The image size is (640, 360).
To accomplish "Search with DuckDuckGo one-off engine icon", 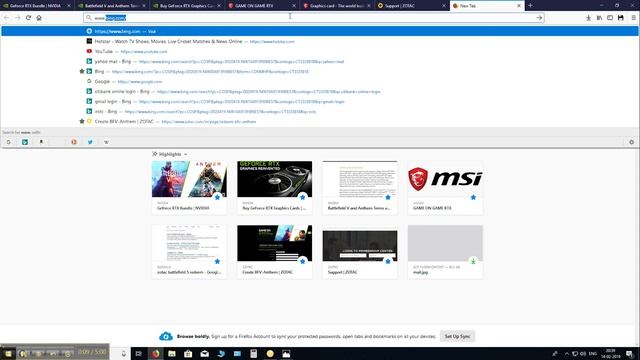I will 74,142.
